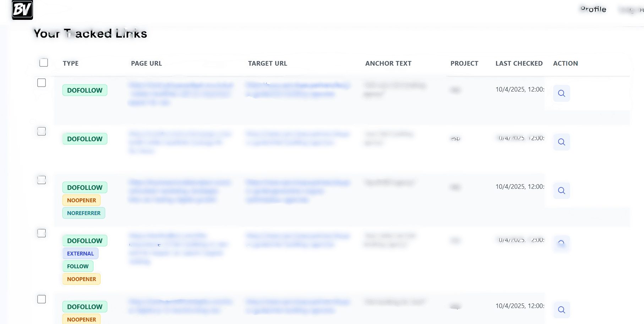Click the EXTERNAL tag badge
Screen dimensions: 644x324
[80, 253]
